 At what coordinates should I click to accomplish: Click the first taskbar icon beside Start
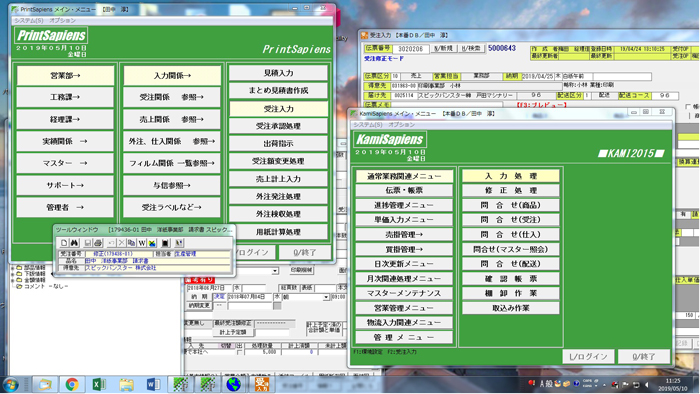point(45,384)
